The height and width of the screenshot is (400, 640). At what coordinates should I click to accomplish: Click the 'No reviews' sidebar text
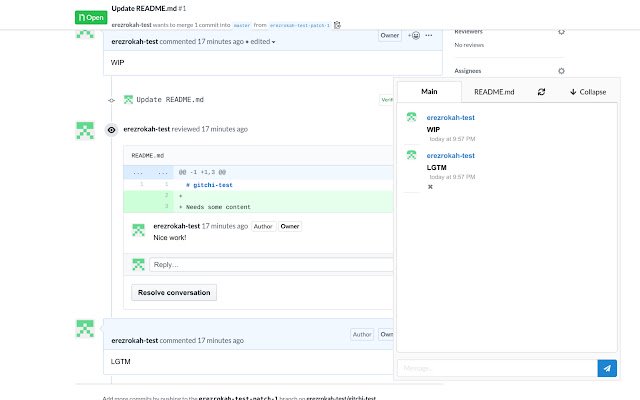469,45
